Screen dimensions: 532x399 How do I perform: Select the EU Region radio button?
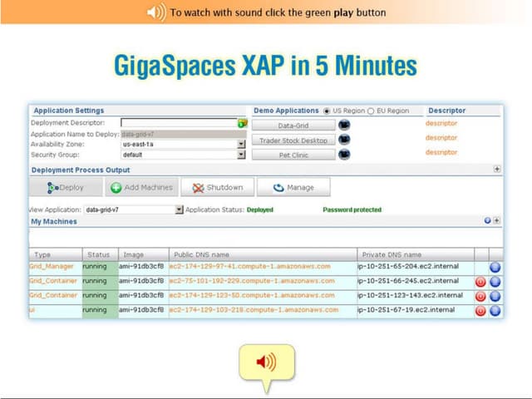[370, 111]
